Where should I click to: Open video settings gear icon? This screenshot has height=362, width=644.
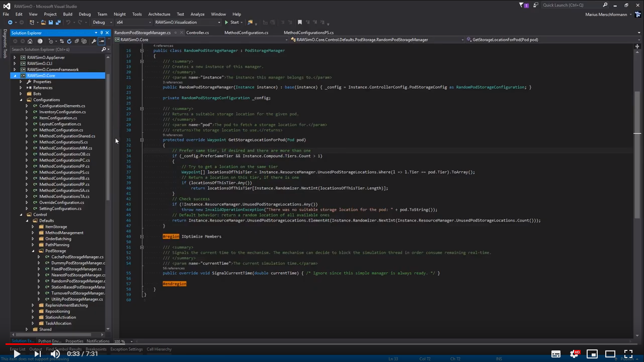(x=574, y=354)
